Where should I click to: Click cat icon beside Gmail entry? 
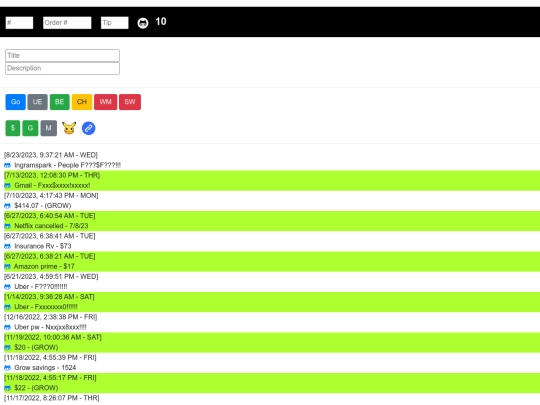pyautogui.click(x=7, y=186)
